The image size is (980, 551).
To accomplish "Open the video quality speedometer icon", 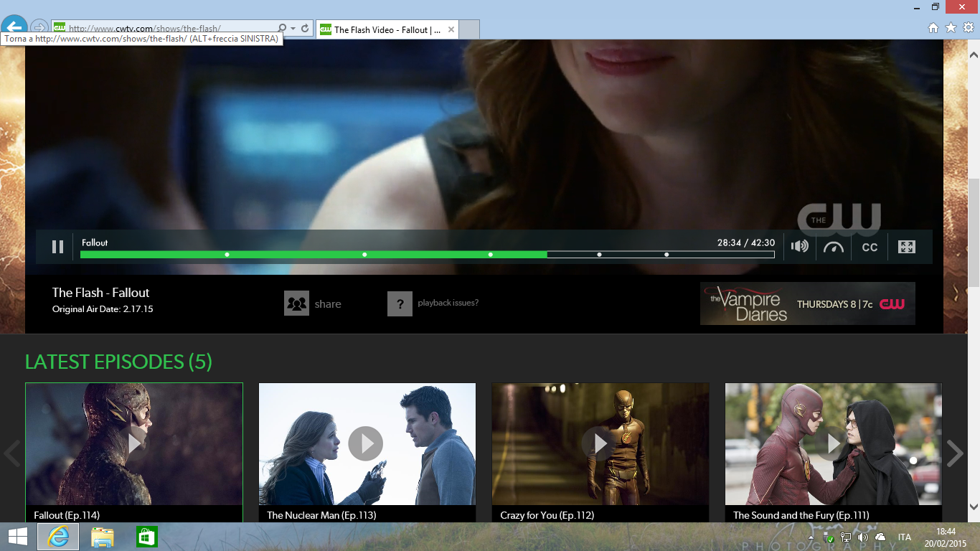I will point(834,247).
